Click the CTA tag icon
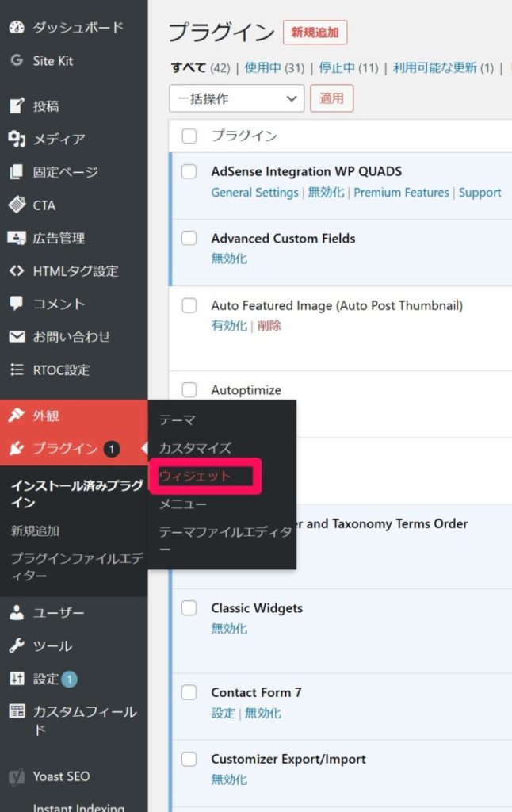 tap(17, 205)
